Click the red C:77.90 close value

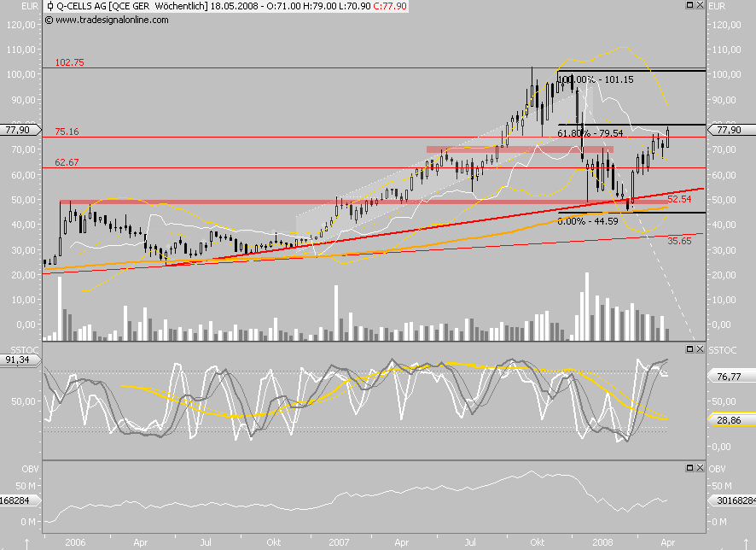tap(390, 6)
